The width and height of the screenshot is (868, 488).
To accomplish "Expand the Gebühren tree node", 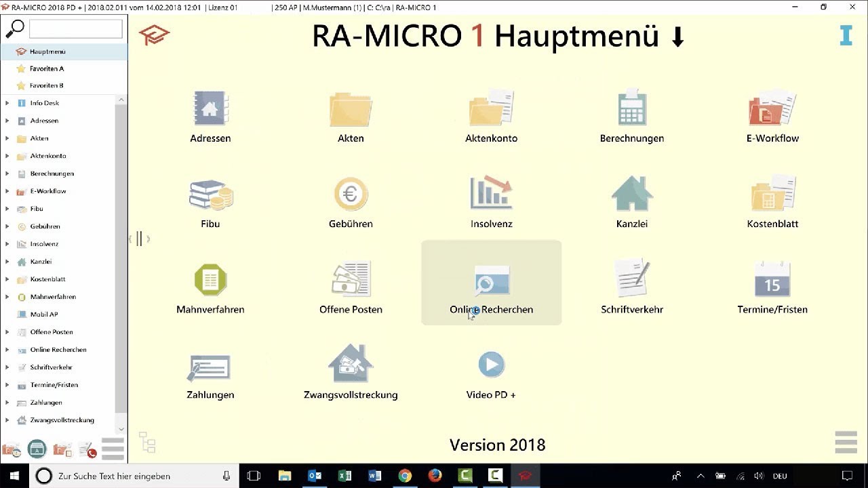I will click(x=7, y=226).
